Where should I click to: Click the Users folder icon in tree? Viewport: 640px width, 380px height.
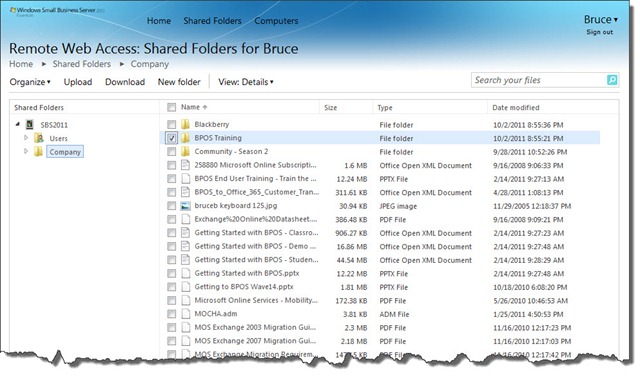click(39, 138)
